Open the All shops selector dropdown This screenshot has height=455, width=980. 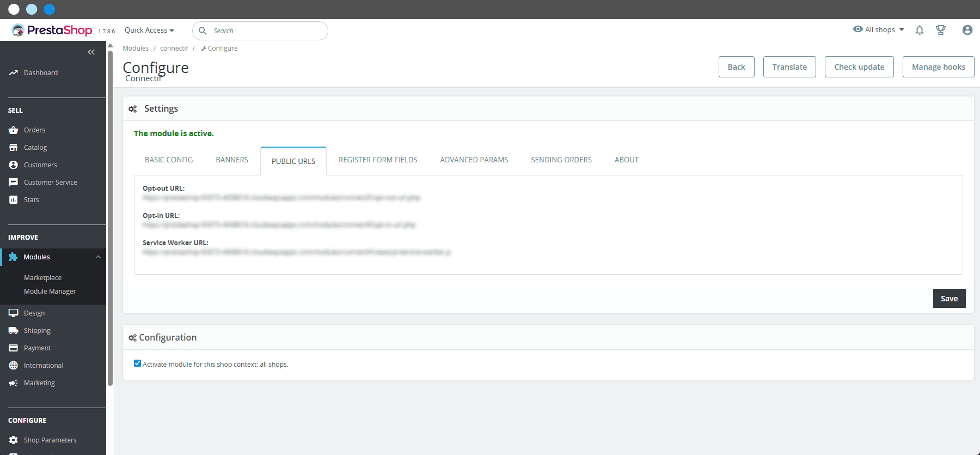(879, 29)
